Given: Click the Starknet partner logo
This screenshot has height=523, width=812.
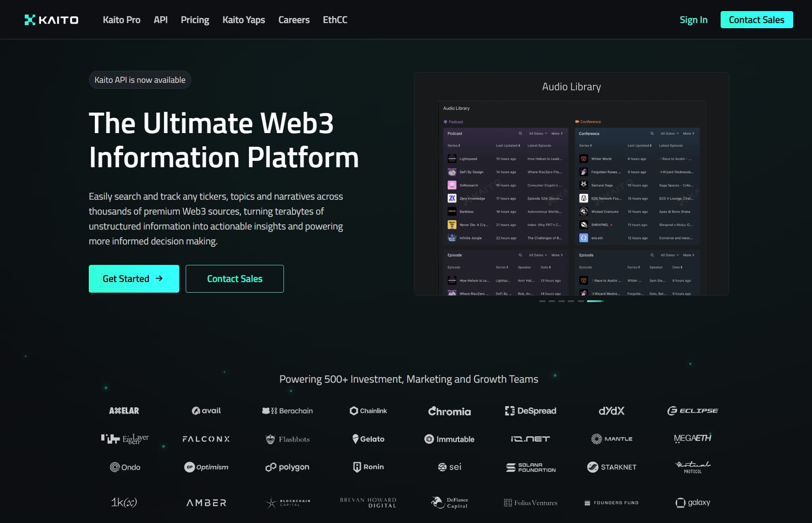Looking at the screenshot, I should 611,467.
